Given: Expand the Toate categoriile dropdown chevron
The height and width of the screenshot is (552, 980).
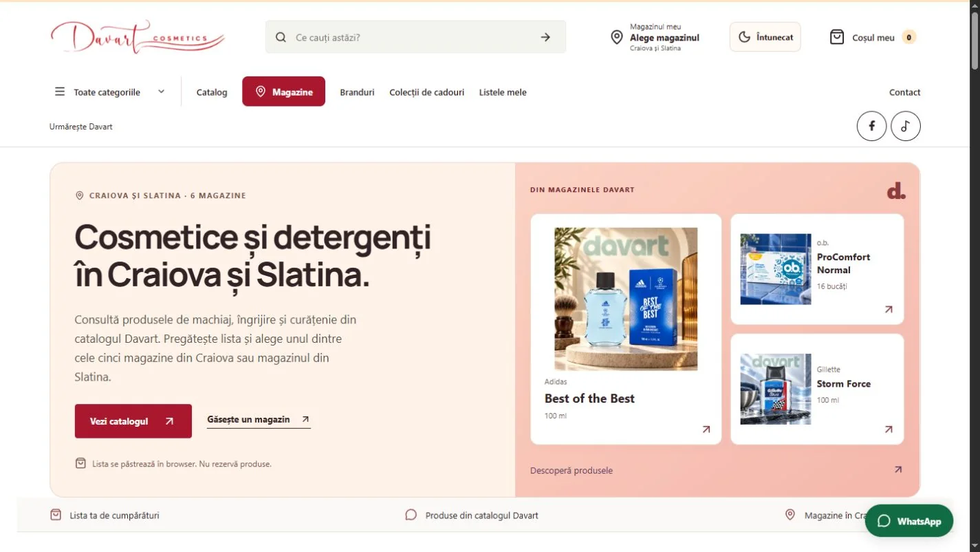Looking at the screenshot, I should 161,92.
